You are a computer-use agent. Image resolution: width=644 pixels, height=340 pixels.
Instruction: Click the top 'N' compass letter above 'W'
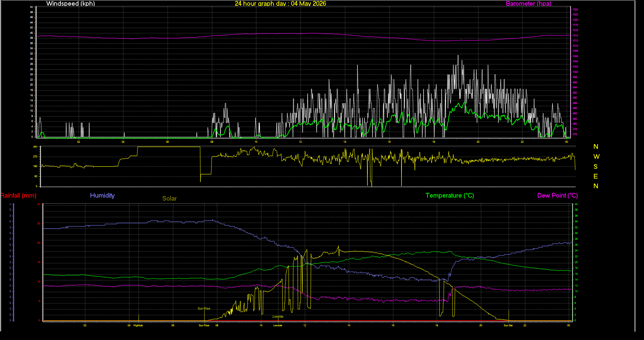[x=596, y=147]
